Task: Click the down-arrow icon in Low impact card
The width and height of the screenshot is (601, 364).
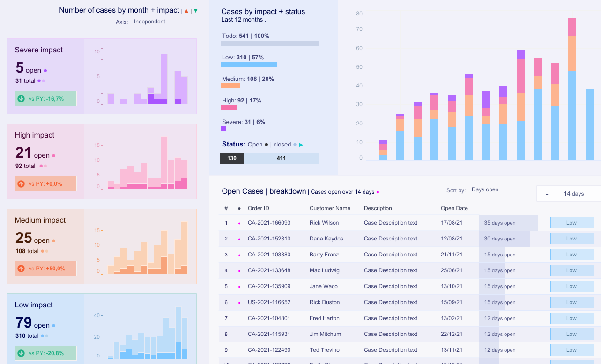Action: (21, 353)
